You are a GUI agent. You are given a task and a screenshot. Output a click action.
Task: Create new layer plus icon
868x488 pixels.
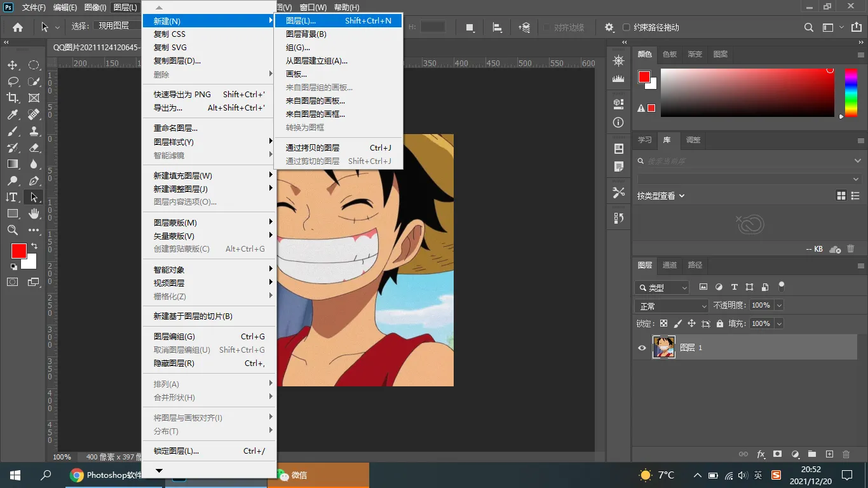pyautogui.click(x=829, y=454)
